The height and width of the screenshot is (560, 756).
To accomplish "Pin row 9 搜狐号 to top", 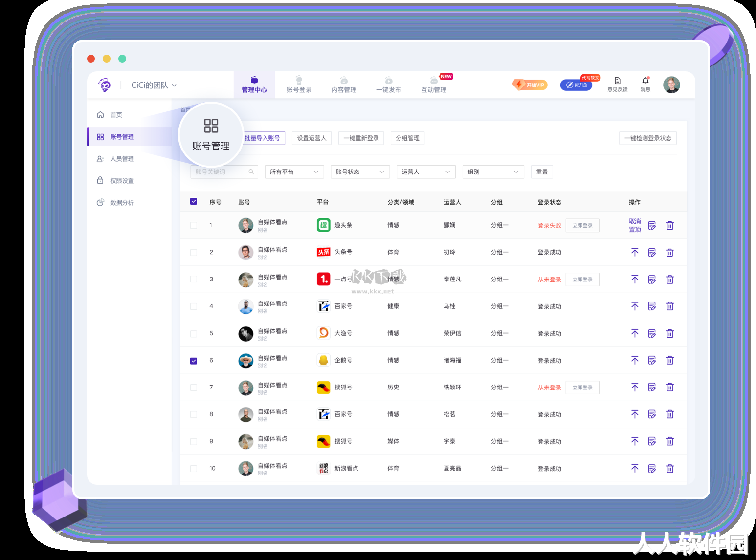I will tap(635, 441).
